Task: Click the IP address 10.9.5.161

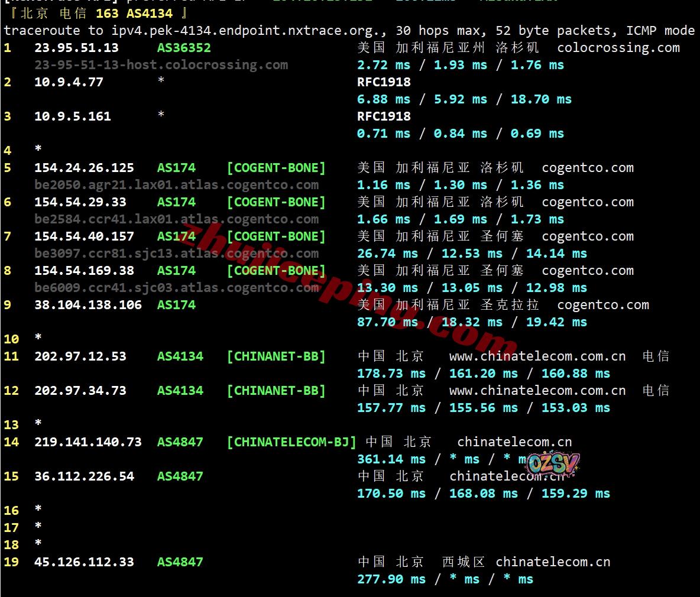Action: [72, 116]
